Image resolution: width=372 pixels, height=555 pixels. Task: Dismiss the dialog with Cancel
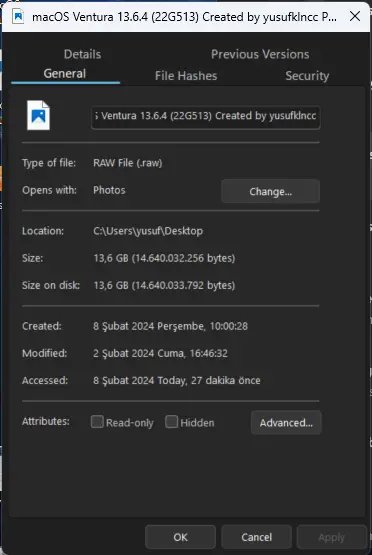click(x=257, y=537)
